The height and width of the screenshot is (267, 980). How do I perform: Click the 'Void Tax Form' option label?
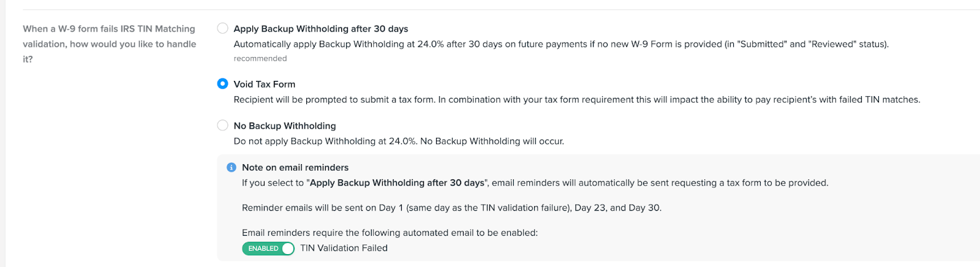click(x=265, y=85)
